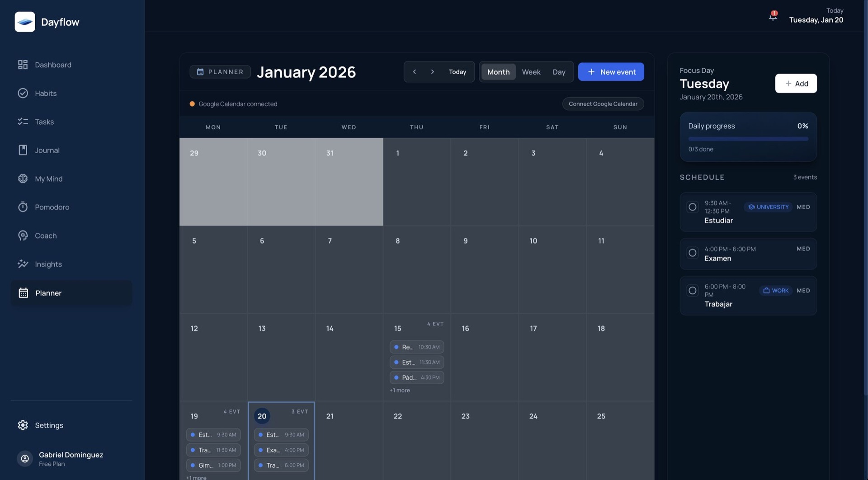Open the Est... 9:30 AM event on day 19
This screenshot has width=868, height=480.
coord(213,435)
